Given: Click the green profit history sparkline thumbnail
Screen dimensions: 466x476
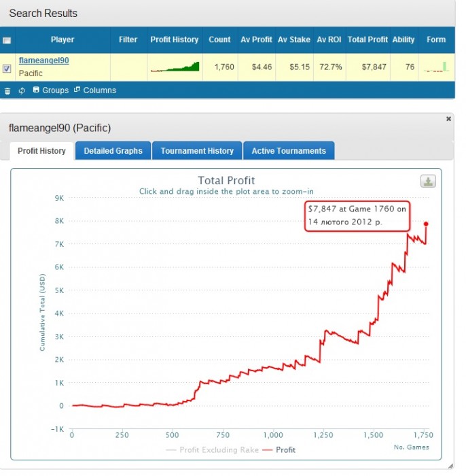Looking at the screenshot, I should [x=175, y=67].
